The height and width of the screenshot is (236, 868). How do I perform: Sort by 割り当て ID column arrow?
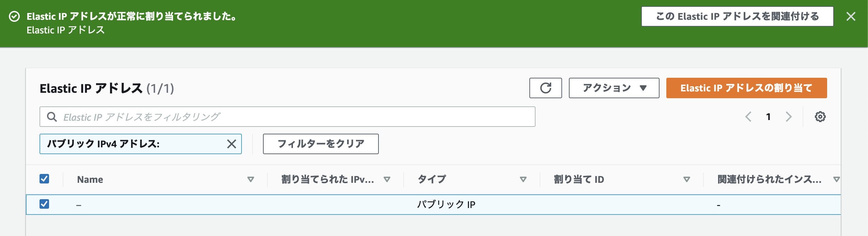tap(687, 179)
